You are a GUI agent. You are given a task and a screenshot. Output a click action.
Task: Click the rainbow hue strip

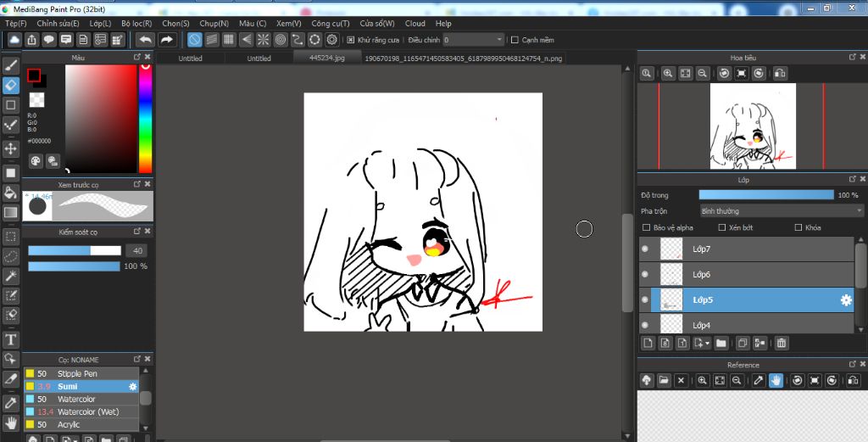tap(145, 119)
